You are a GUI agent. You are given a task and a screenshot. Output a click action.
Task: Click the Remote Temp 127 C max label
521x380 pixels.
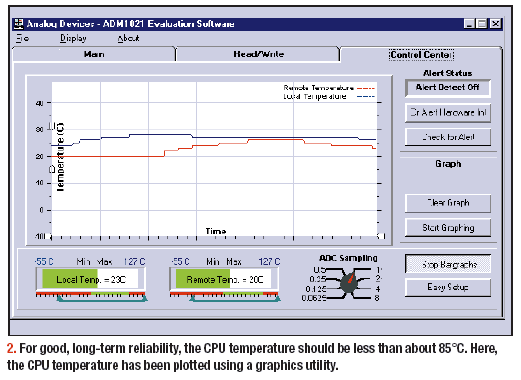[270, 262]
